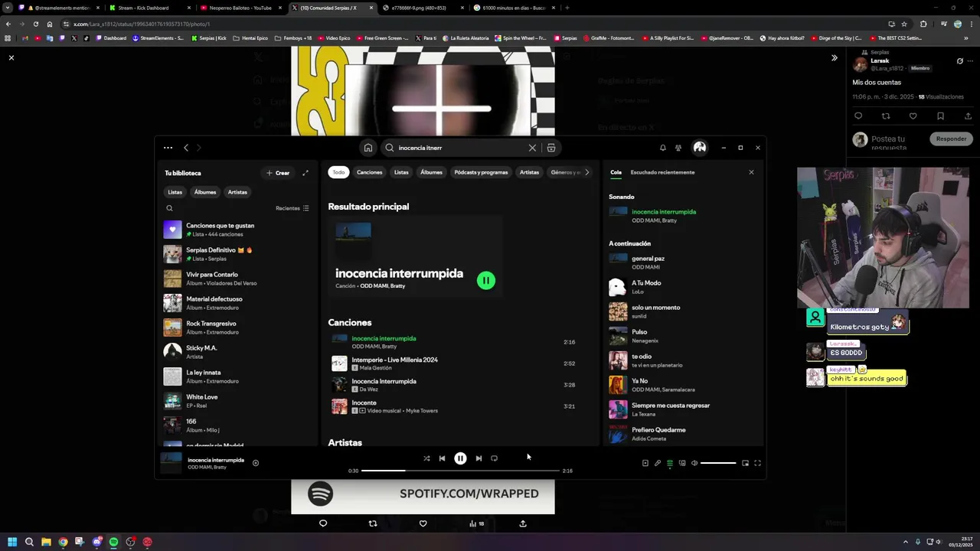Image resolution: width=980 pixels, height=551 pixels.
Task: Pause playback in the player bar
Action: [460, 458]
